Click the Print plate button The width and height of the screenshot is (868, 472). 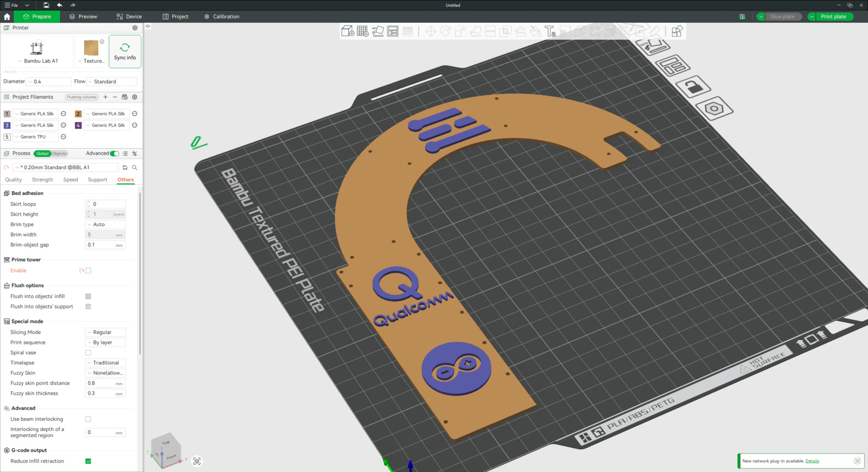(x=834, y=17)
